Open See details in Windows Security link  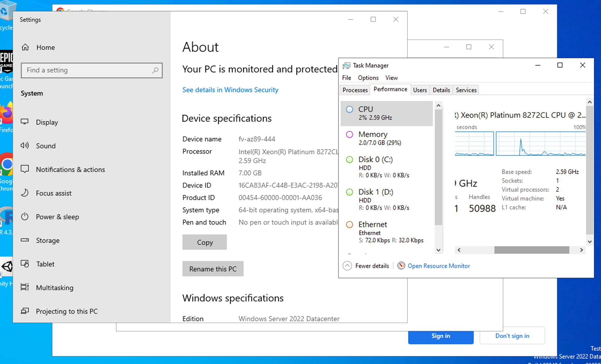(230, 90)
